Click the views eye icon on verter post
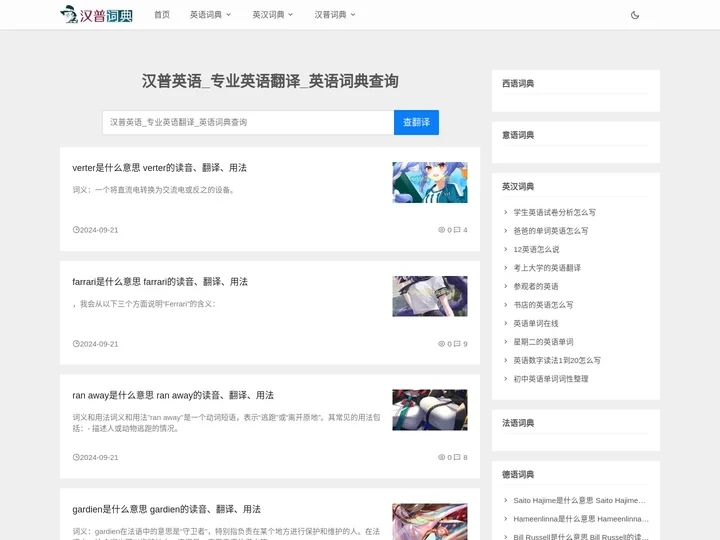Screen dimensions: 720x540 pos(441,230)
